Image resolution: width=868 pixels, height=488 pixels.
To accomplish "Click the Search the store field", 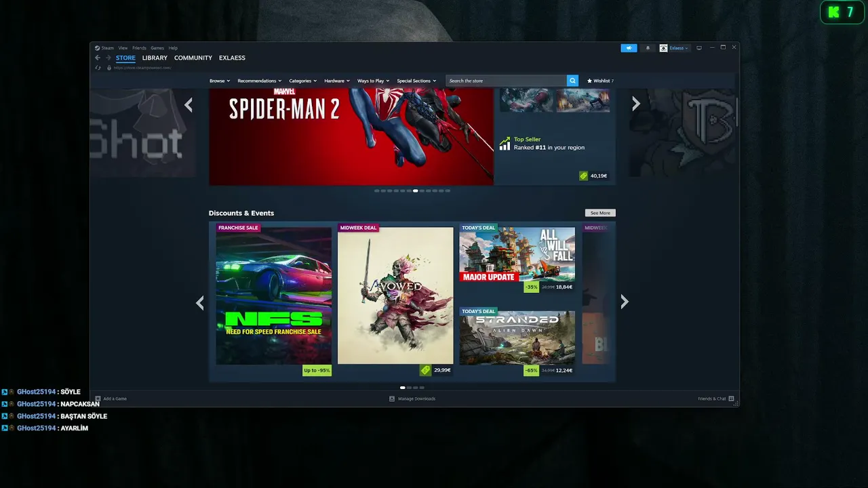I will point(506,81).
